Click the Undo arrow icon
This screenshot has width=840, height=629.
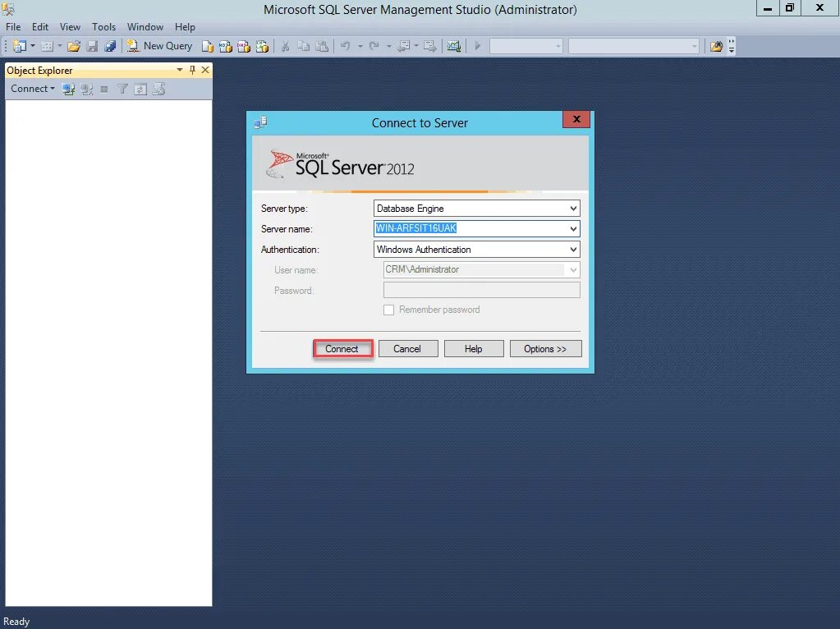(x=346, y=46)
